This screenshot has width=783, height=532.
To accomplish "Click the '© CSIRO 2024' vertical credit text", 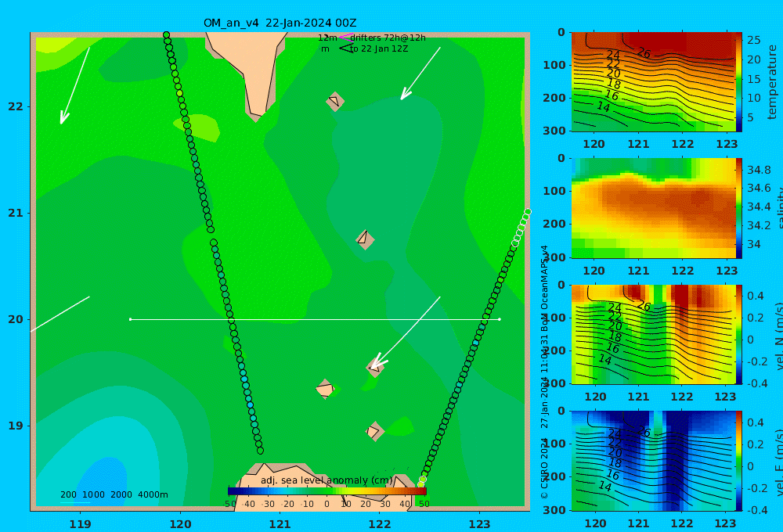I will pyautogui.click(x=544, y=468).
